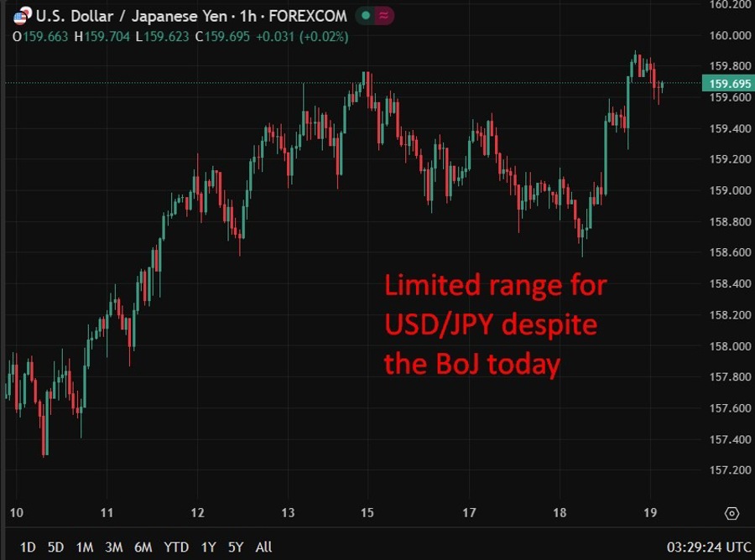The height and width of the screenshot is (560, 755).
Task: Choose the 3M range
Action: tap(113, 547)
